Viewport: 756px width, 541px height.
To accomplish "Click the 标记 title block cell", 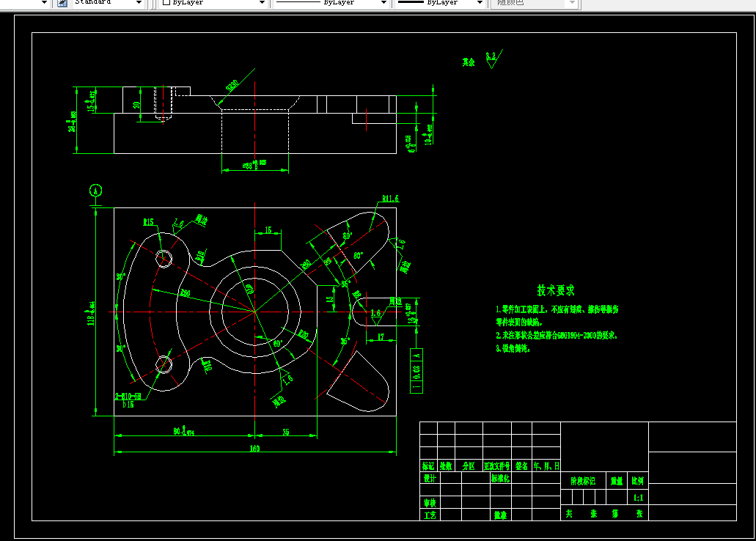I will (x=428, y=465).
